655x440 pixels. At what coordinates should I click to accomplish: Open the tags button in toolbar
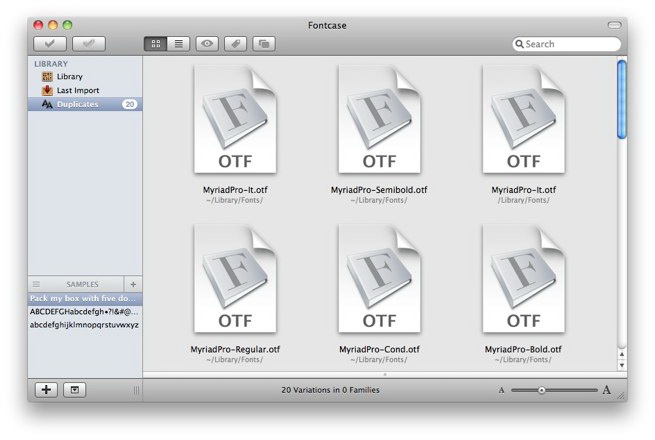point(236,43)
